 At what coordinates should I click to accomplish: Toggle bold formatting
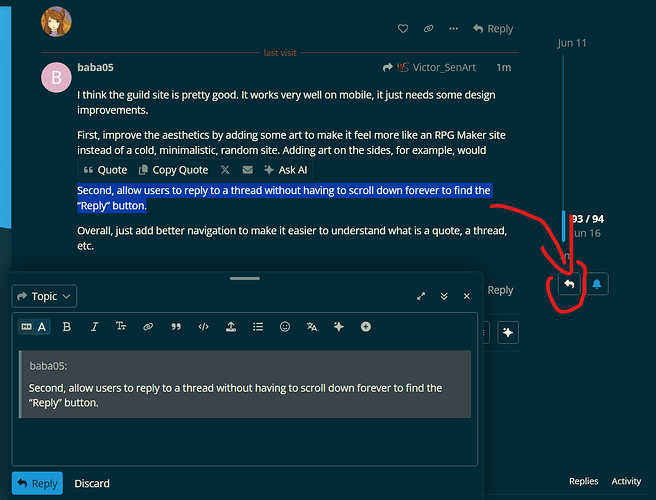pyautogui.click(x=67, y=327)
